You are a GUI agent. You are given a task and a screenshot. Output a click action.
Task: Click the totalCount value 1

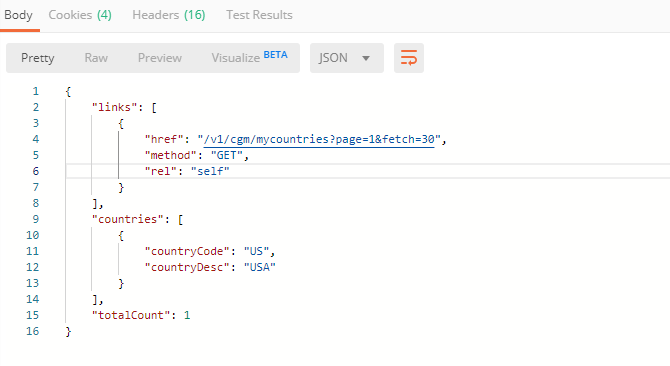(x=187, y=315)
